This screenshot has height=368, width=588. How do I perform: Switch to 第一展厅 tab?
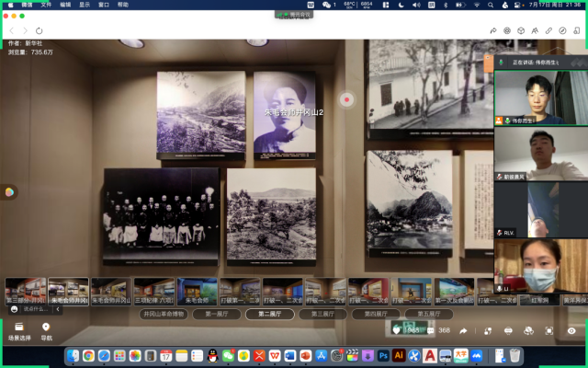point(217,314)
